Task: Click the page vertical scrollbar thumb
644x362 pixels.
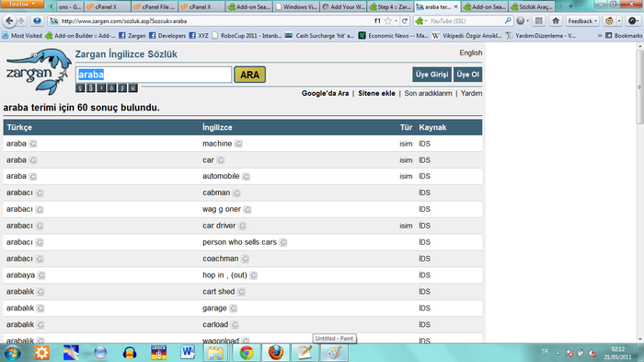Action: point(639,87)
